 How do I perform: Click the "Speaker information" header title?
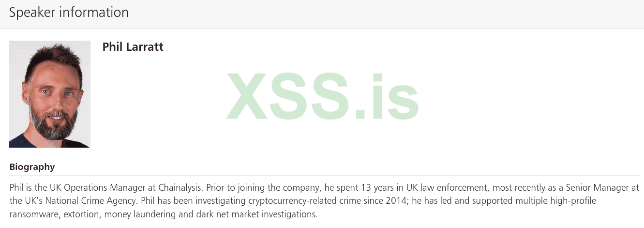click(69, 13)
